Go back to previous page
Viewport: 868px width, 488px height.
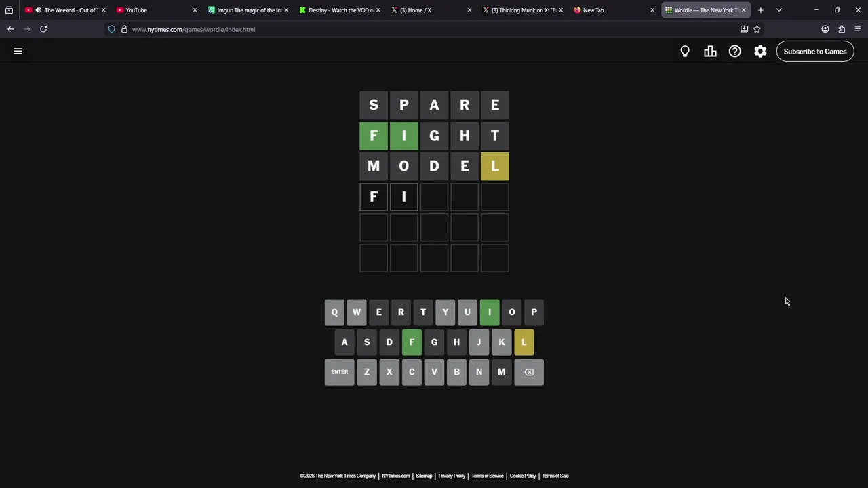pos(11,29)
